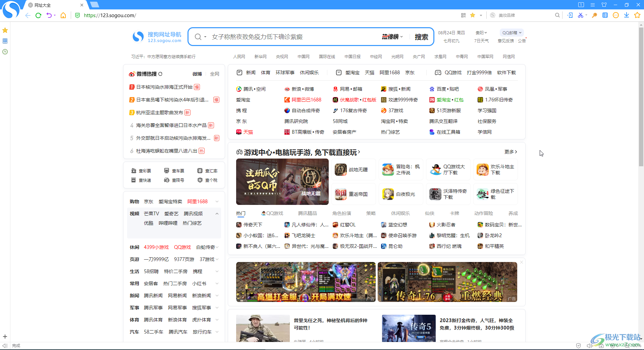The height and width of the screenshot is (350, 644).
Task: Toggle sound with the status bar speaker
Action: pos(589,346)
